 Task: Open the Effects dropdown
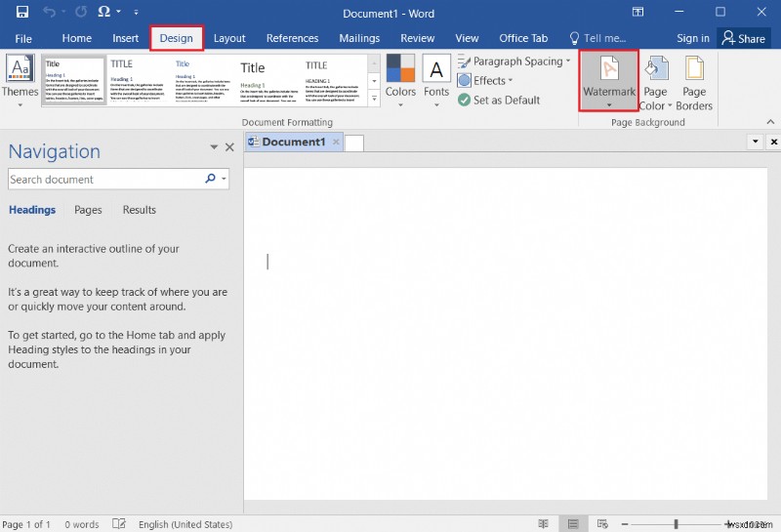click(485, 81)
